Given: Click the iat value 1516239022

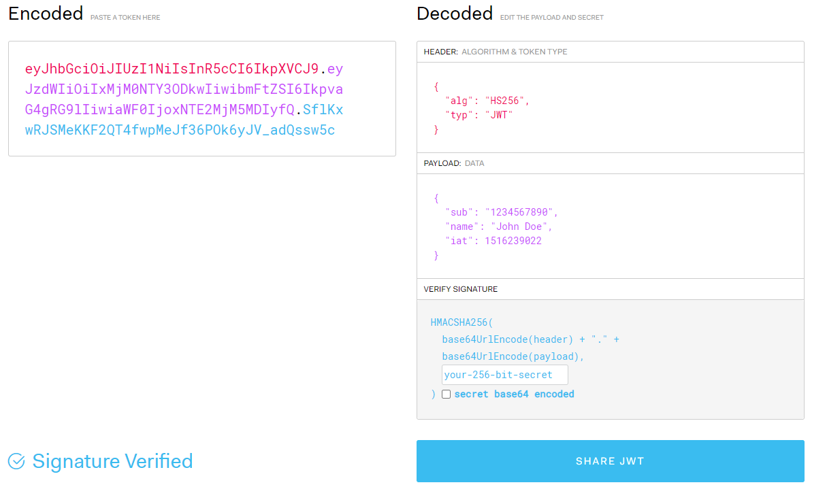Looking at the screenshot, I should point(513,241).
